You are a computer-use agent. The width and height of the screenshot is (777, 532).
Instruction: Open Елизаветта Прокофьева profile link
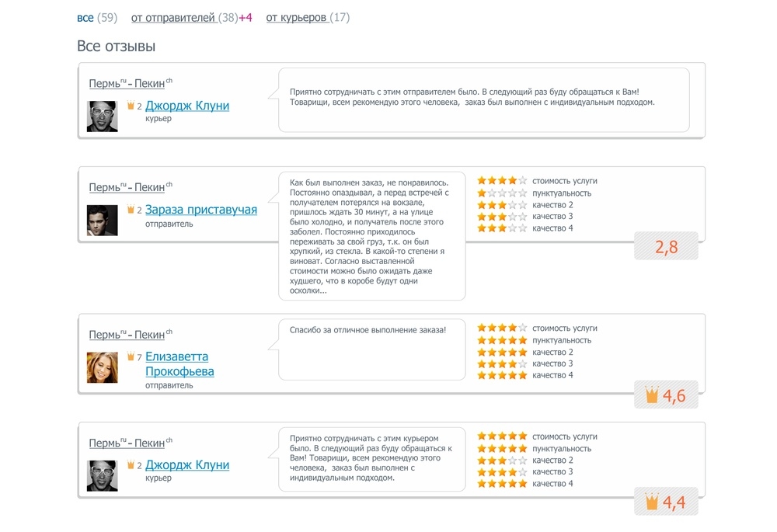click(x=179, y=363)
